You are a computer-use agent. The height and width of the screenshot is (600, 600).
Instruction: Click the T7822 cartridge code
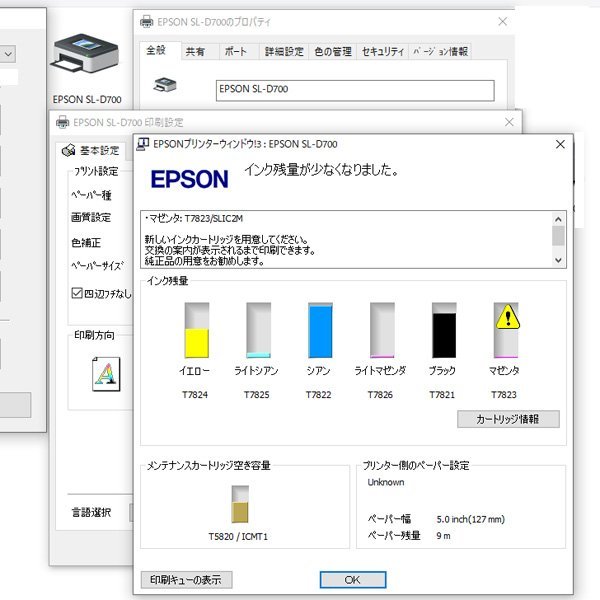[318, 395]
